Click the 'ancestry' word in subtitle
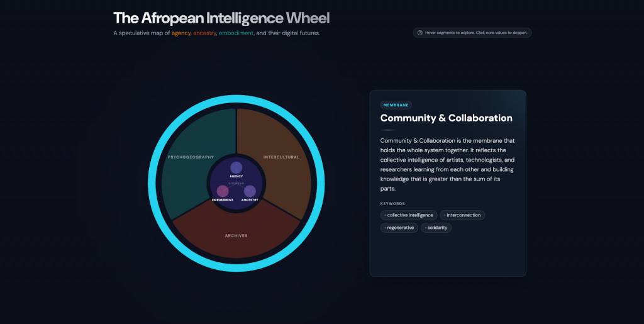 coord(204,33)
